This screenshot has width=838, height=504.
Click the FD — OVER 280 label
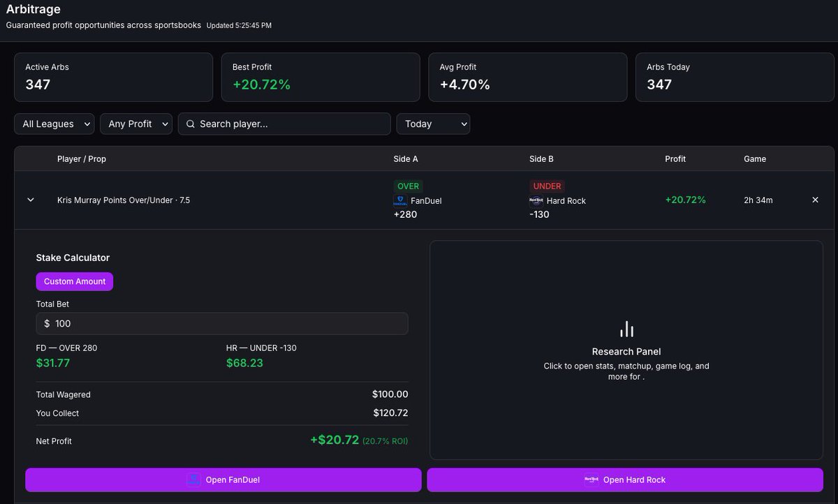coord(66,348)
